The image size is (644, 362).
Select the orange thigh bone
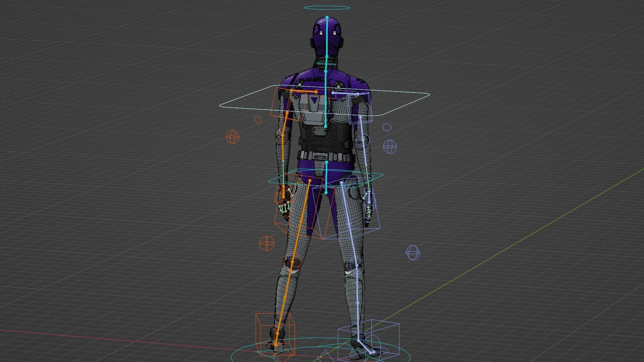(x=301, y=221)
